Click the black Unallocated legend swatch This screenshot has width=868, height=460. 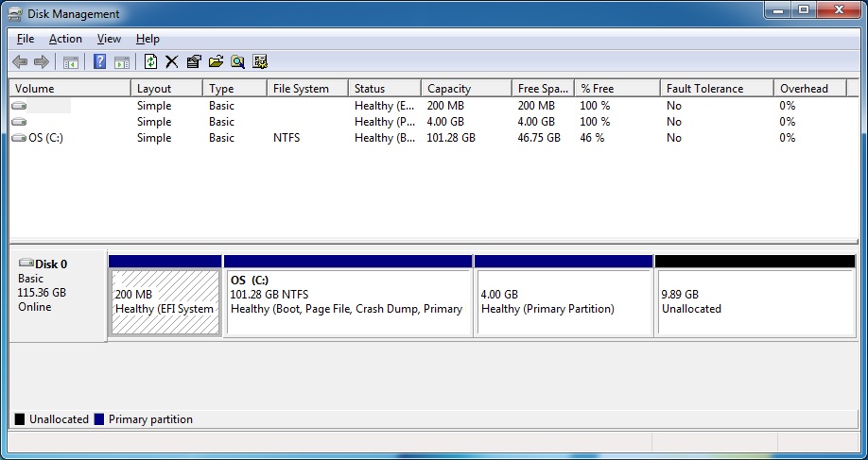tap(20, 419)
